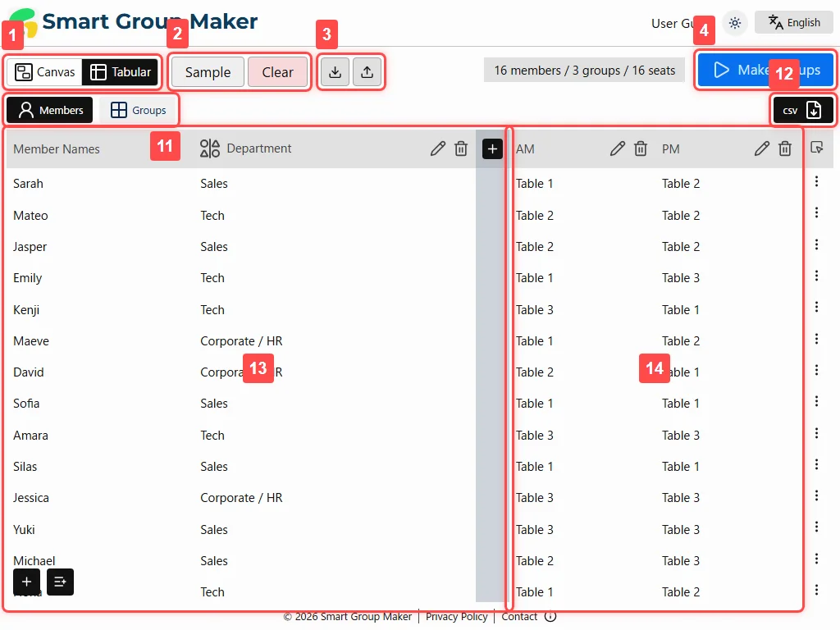Screen dimensions: 840x630
Task: Select member name cell Sarah
Action: 28,184
